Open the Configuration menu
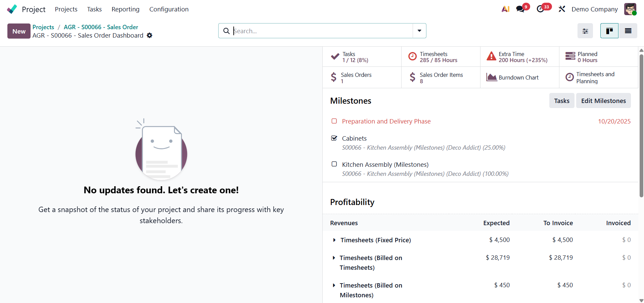 169,9
